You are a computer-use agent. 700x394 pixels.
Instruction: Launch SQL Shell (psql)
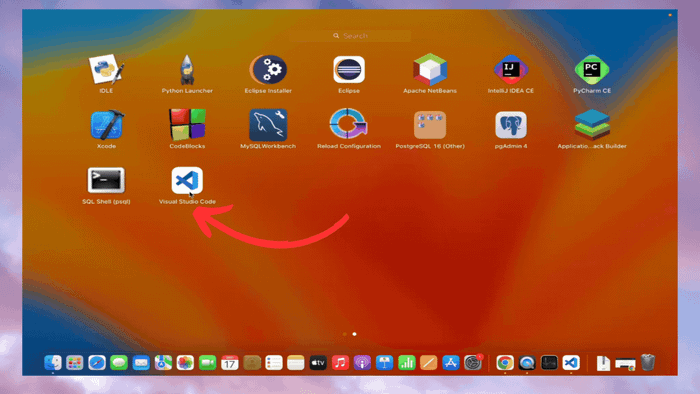(x=106, y=180)
